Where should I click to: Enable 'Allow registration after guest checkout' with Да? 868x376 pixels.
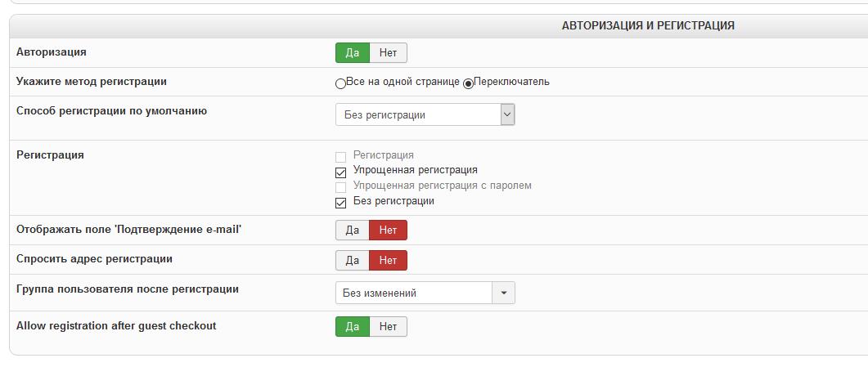click(x=353, y=327)
